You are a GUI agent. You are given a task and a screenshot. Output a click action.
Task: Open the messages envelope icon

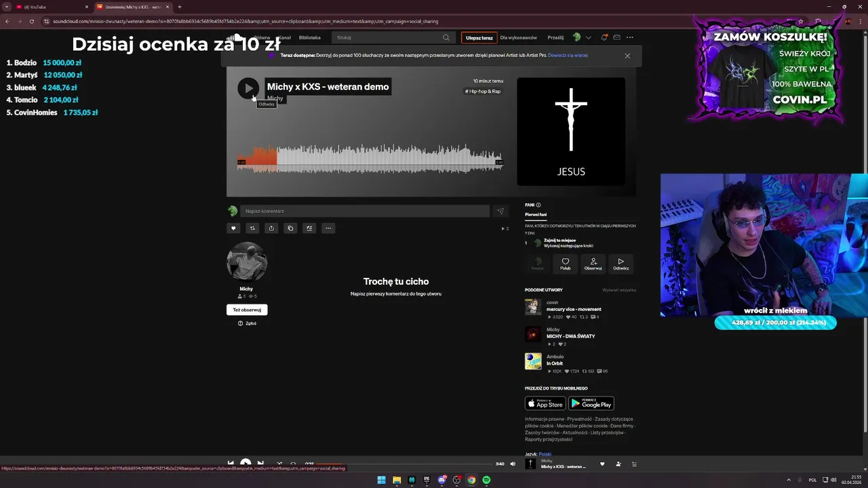pyautogui.click(x=617, y=37)
